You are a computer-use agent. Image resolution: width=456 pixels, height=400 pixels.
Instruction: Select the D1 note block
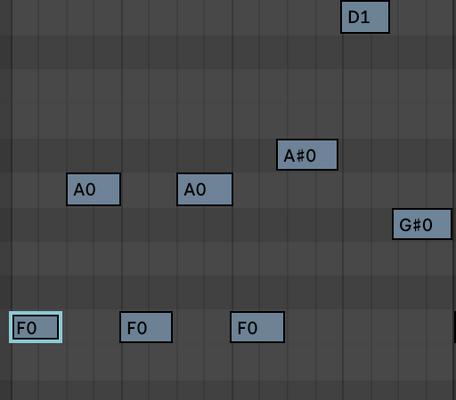365,17
